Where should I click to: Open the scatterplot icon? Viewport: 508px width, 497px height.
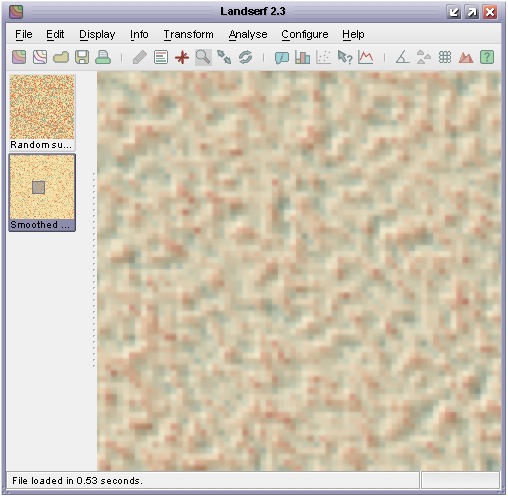(x=323, y=57)
